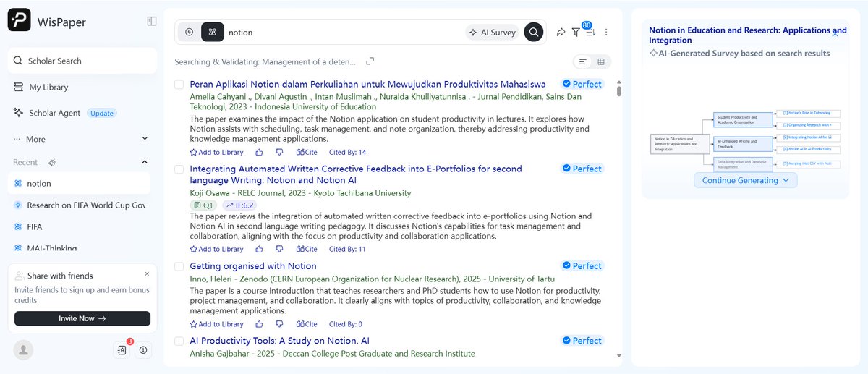Screen dimensions: 868x374
Task: Click the scrollbar down arrow in results
Action: [x=618, y=355]
